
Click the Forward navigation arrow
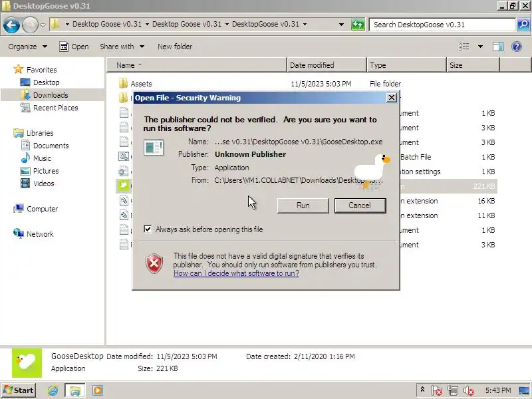30,25
